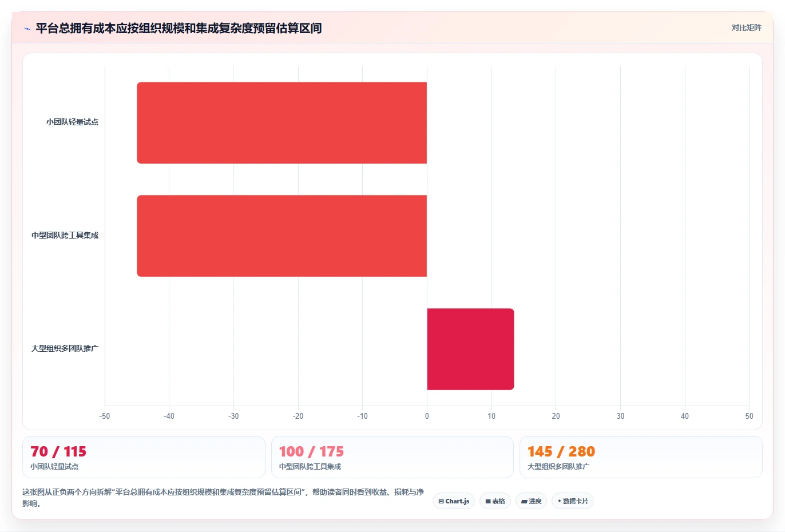785x532 pixels.
Task: Click the 中型团队跨工具集成 card caption
Action: click(x=310, y=467)
